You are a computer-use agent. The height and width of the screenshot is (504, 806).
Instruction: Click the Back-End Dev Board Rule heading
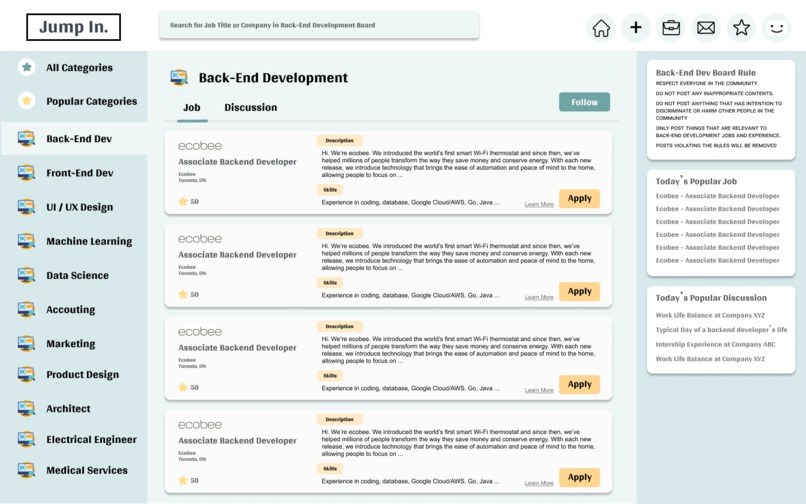tap(705, 73)
